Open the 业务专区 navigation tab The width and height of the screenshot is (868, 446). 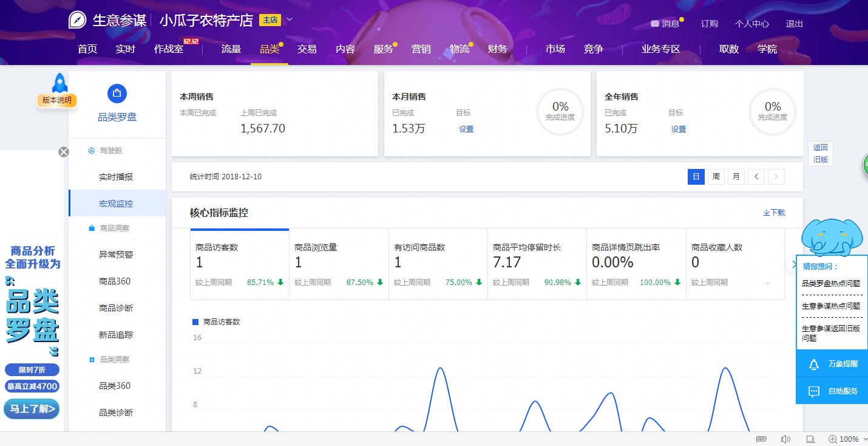(661, 49)
